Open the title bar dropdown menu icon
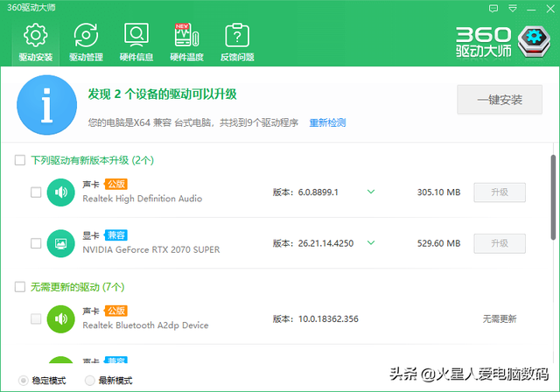Viewport: 560px width, 392px height. 513,9
